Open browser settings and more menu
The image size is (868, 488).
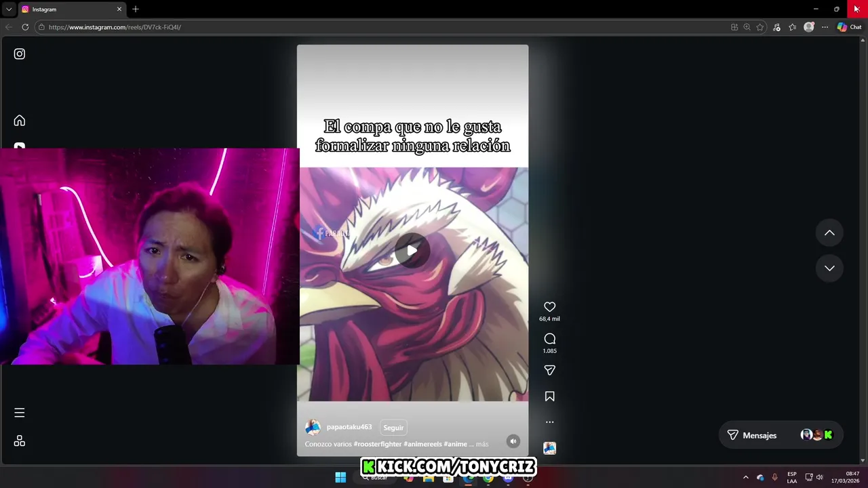coord(825,27)
